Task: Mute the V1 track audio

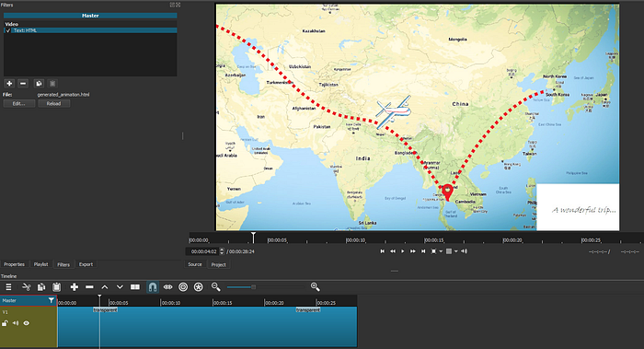Action: (x=16, y=323)
